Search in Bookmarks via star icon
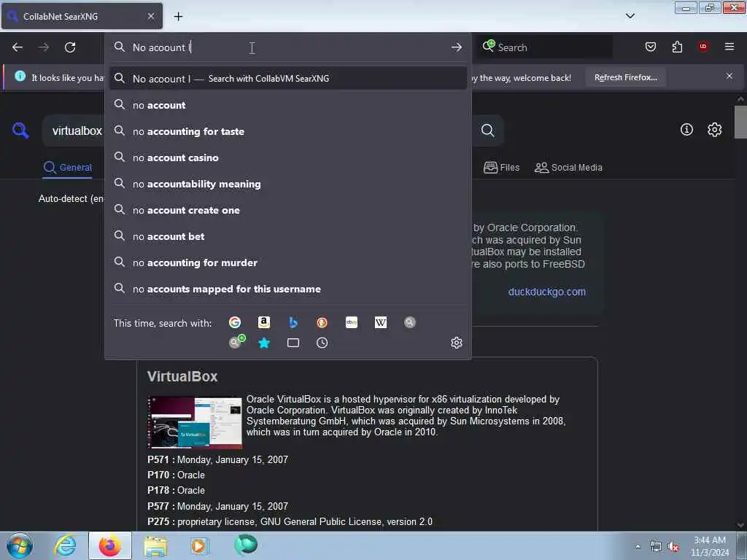This screenshot has width=747, height=560. click(264, 343)
